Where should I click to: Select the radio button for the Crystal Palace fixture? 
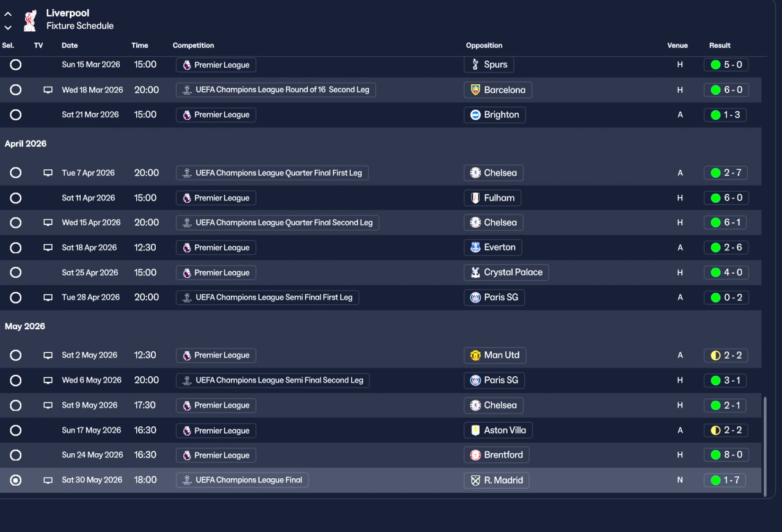coord(16,272)
